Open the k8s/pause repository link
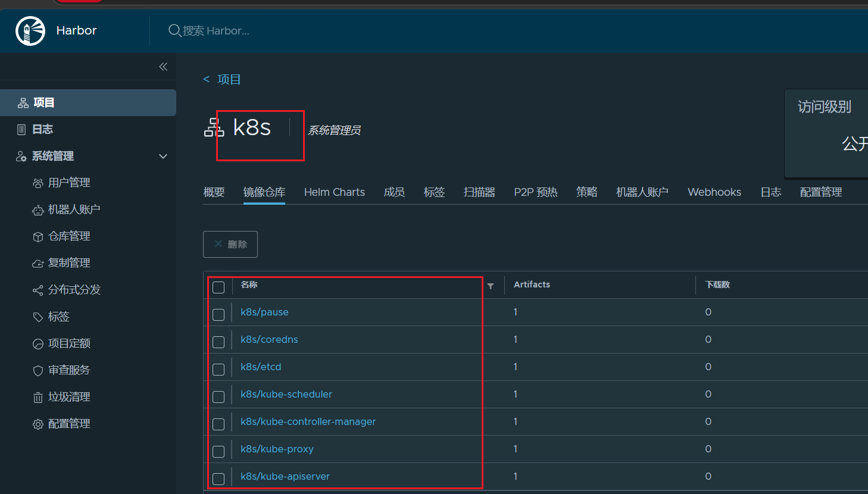The width and height of the screenshot is (868, 494). (x=264, y=312)
